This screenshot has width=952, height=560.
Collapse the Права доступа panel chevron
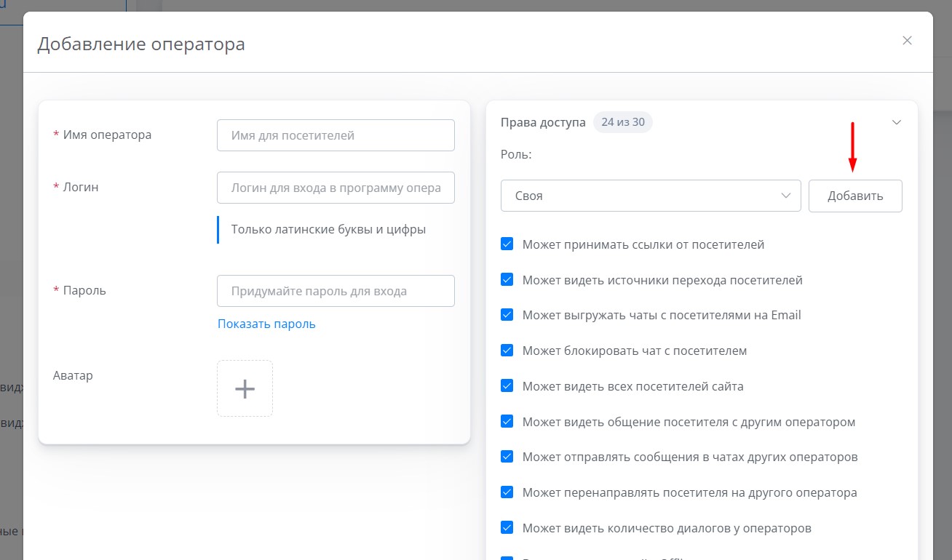[896, 122]
